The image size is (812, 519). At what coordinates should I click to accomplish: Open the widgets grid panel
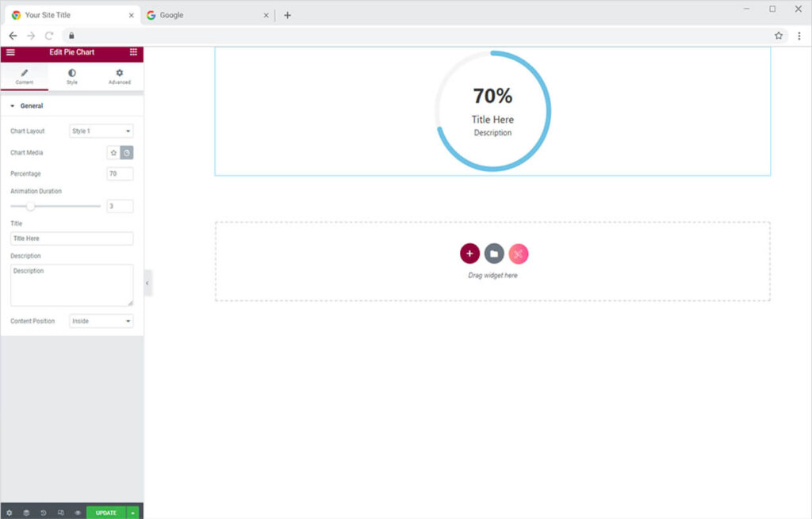click(x=133, y=52)
